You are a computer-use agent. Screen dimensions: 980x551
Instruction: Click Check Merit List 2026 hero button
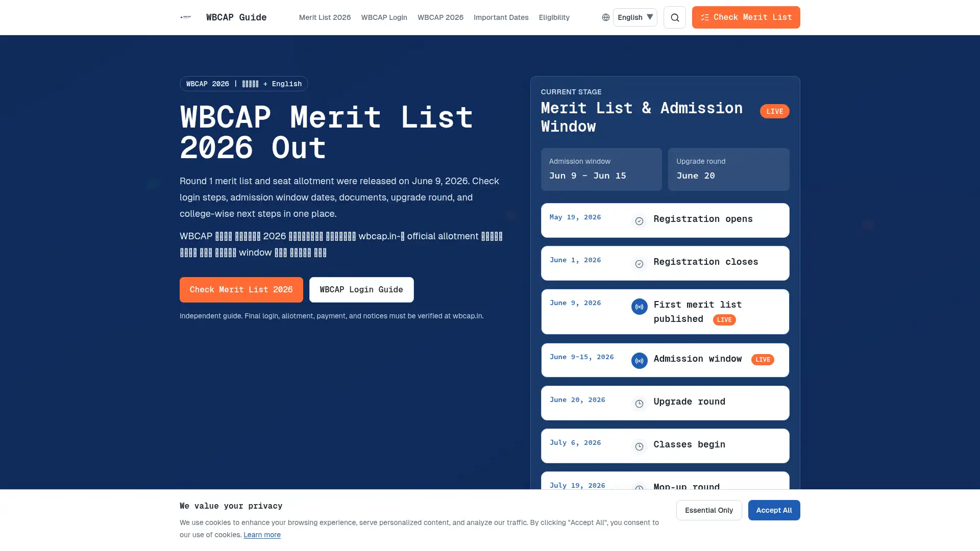point(241,290)
